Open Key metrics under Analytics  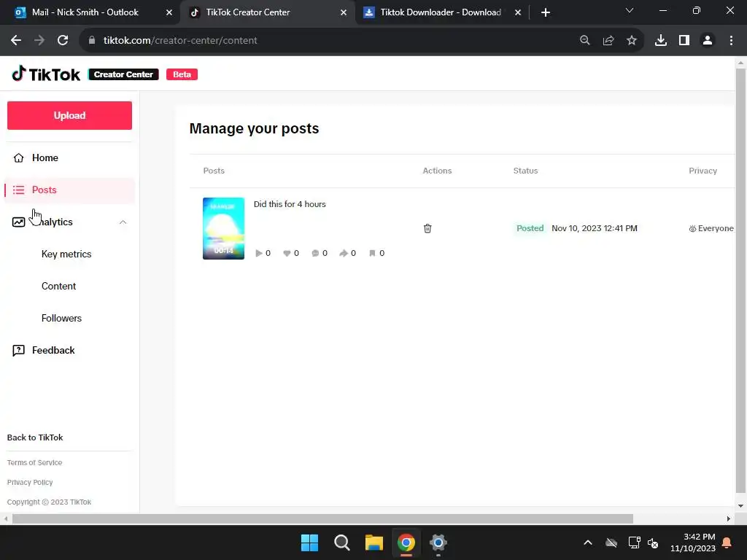tap(66, 254)
